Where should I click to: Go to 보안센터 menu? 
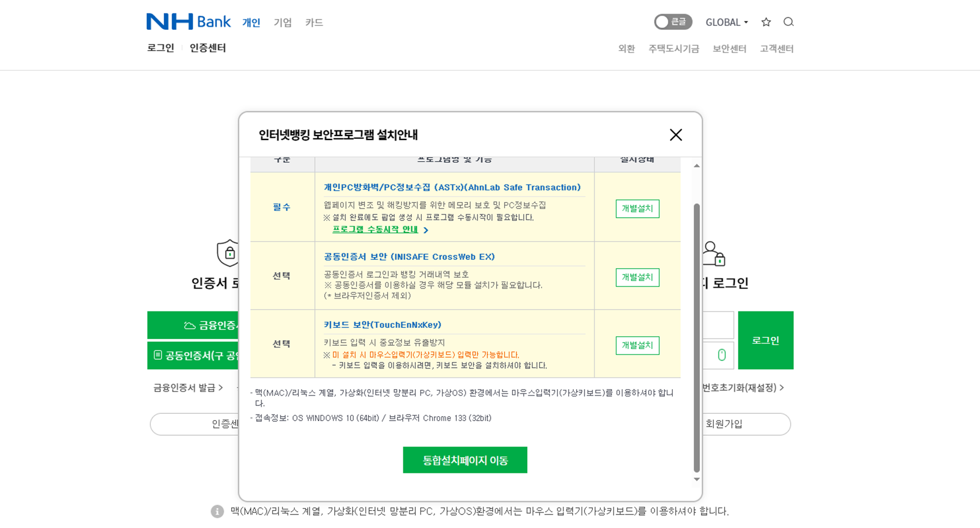tap(729, 49)
